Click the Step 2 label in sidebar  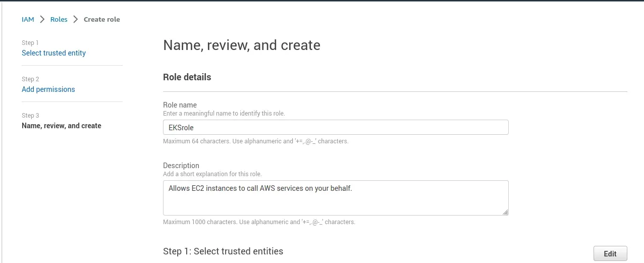(30, 79)
